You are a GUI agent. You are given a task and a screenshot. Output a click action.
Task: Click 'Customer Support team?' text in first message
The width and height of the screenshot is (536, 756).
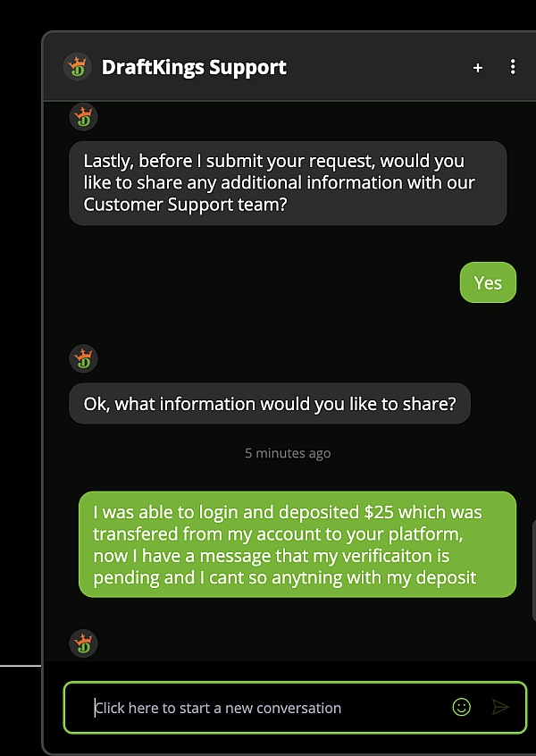pos(185,205)
